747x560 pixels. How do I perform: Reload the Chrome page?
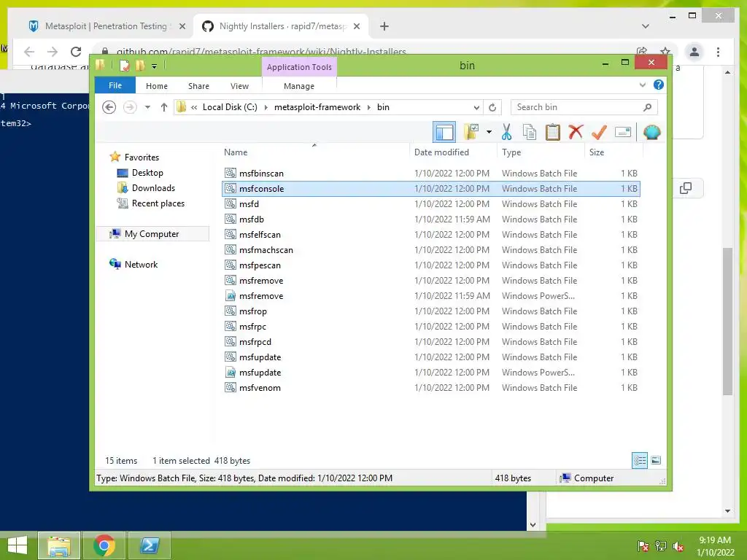pos(76,52)
